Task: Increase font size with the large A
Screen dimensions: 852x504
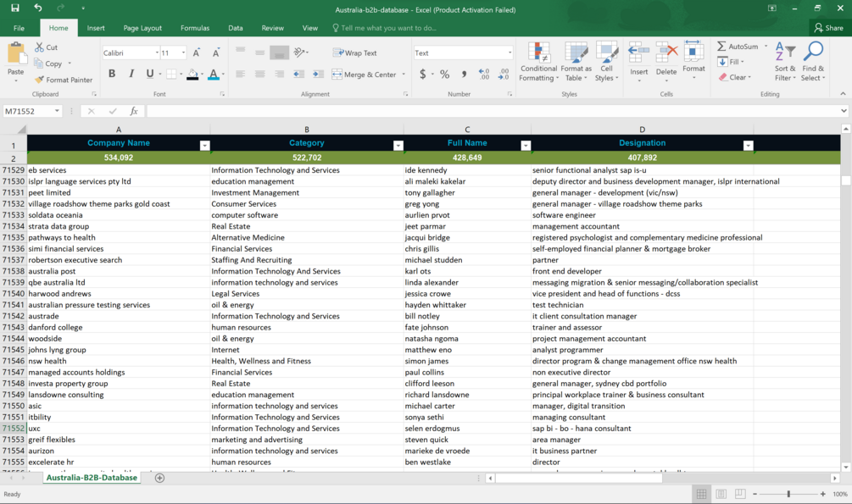Action: point(196,53)
